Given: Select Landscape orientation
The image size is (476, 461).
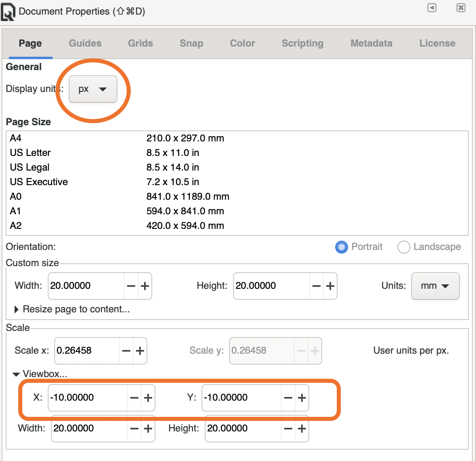Looking at the screenshot, I should click(x=404, y=247).
